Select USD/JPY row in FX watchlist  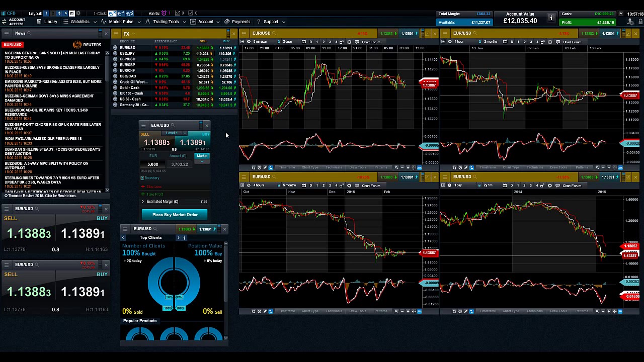pos(174,53)
